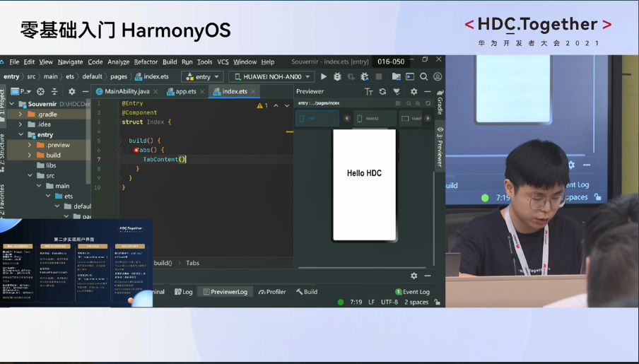Click locate-file target icon in Project panel
Image resolution: width=639 pixels, height=364 pixels.
click(40, 91)
